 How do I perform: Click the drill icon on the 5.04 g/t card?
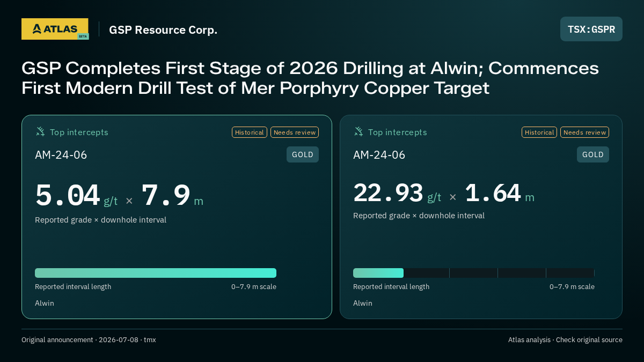pos(40,132)
